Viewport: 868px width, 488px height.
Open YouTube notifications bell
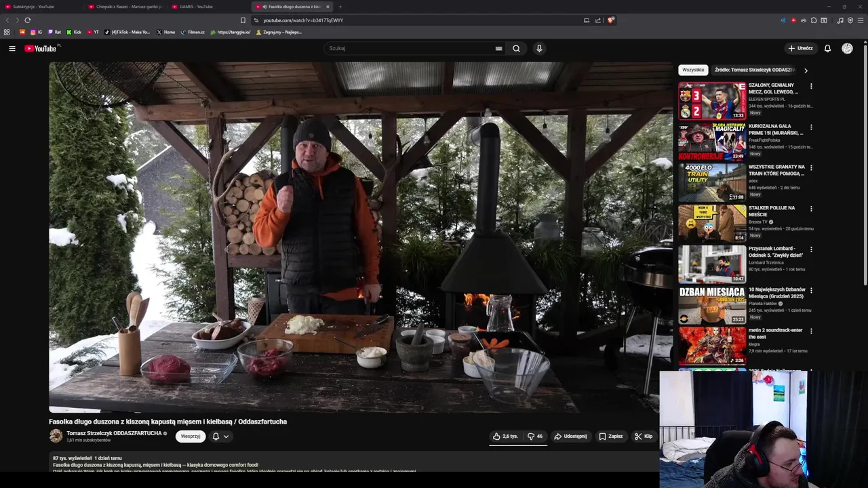pos(827,48)
